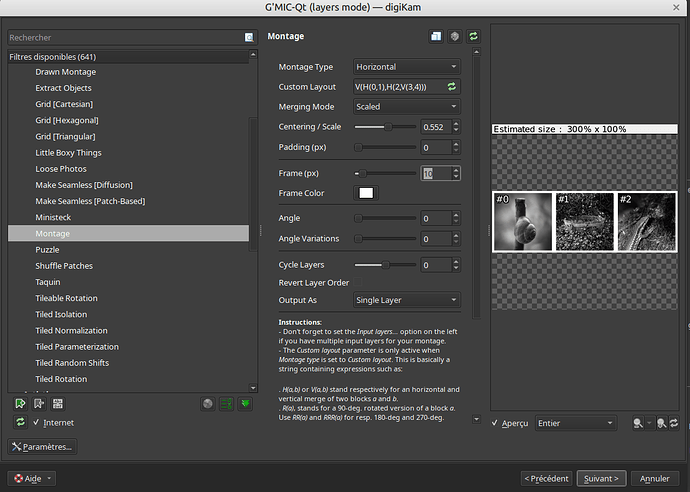Click the Padding (px) slider handle

coord(359,147)
